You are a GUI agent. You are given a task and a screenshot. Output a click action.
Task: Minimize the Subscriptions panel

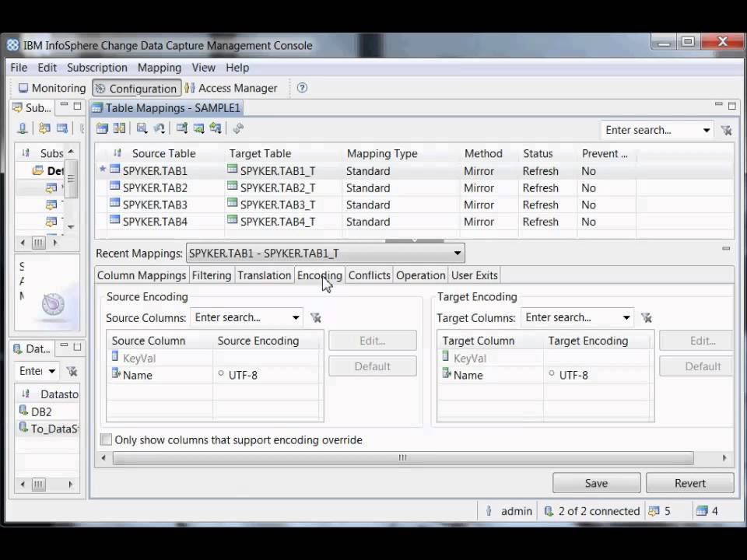(64, 105)
